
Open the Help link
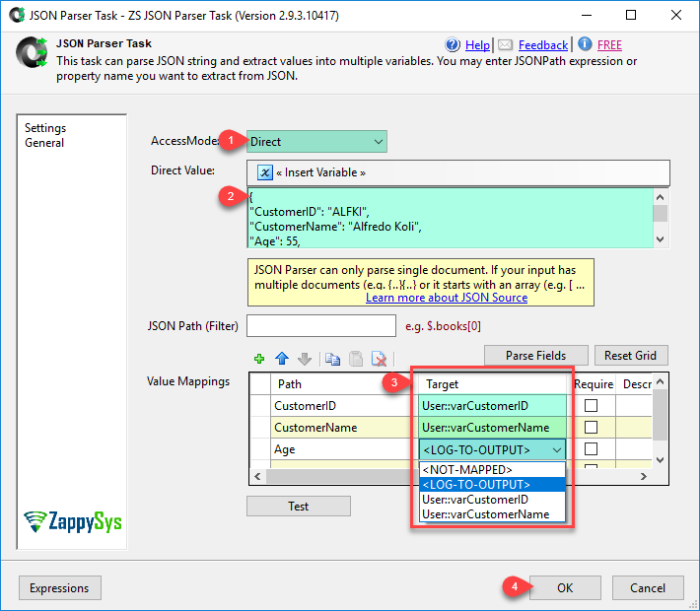click(x=477, y=45)
